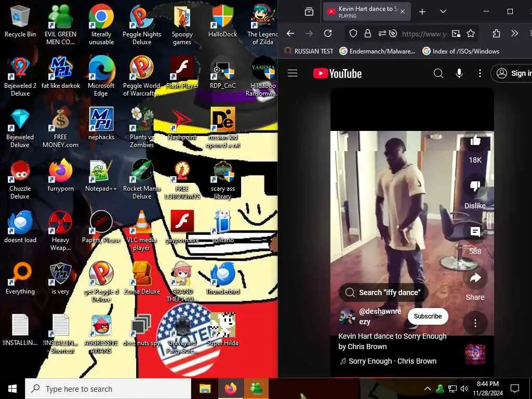Open fat like darkok shortcut
Image resolution: width=532 pixels, height=399 pixels.
61,73
